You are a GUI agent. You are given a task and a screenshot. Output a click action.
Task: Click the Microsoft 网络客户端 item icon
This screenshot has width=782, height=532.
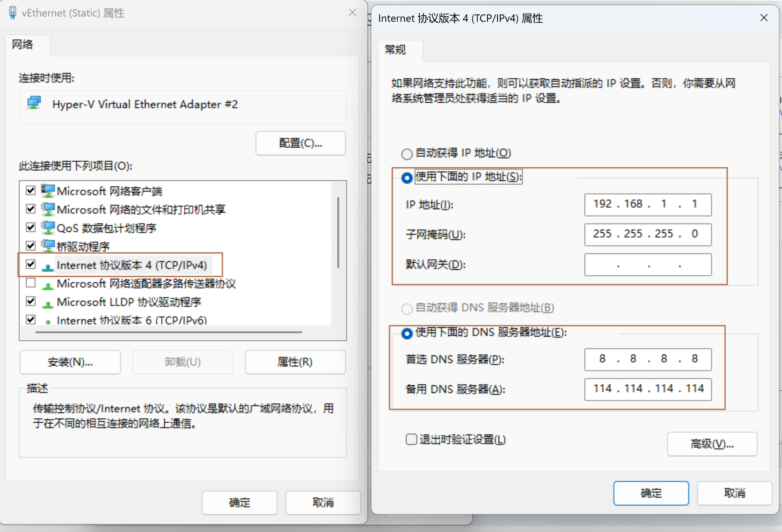point(48,191)
